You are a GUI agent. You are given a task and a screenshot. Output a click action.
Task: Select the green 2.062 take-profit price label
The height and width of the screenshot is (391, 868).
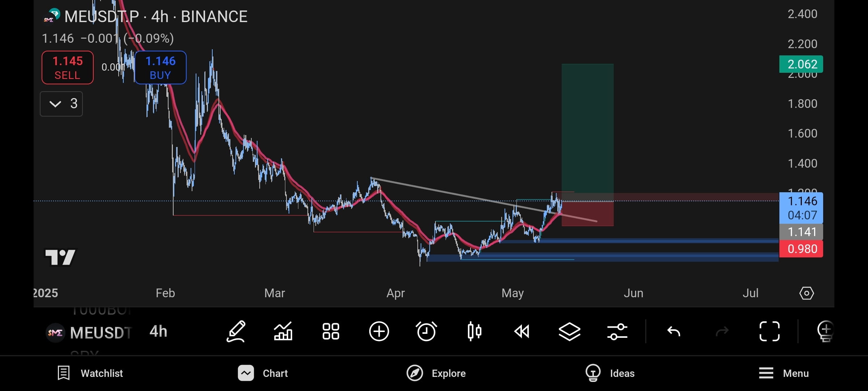(801, 64)
